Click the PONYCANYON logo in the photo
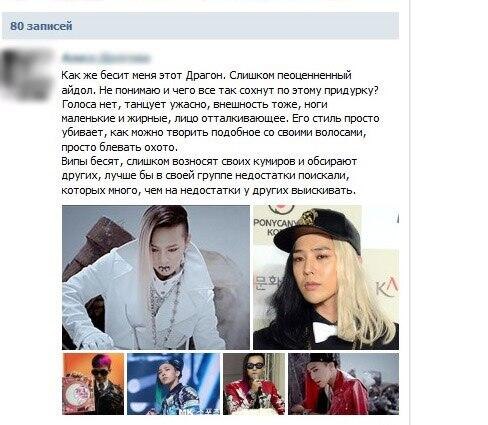488x425 pixels. (x=271, y=224)
